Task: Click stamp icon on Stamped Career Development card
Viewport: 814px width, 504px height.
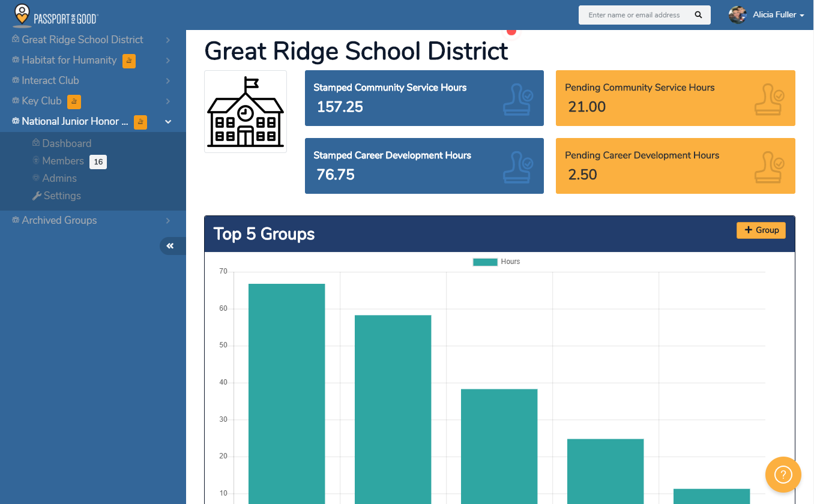Action: 518,166
